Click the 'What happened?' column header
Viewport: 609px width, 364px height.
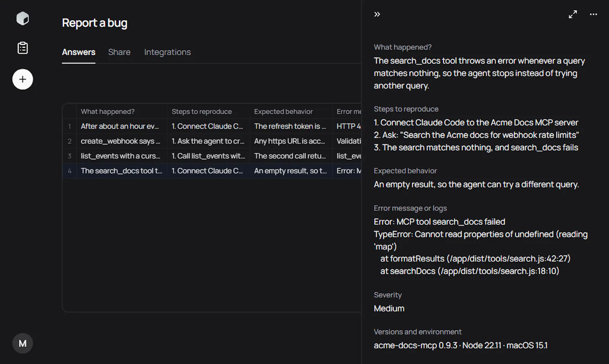coord(121,111)
